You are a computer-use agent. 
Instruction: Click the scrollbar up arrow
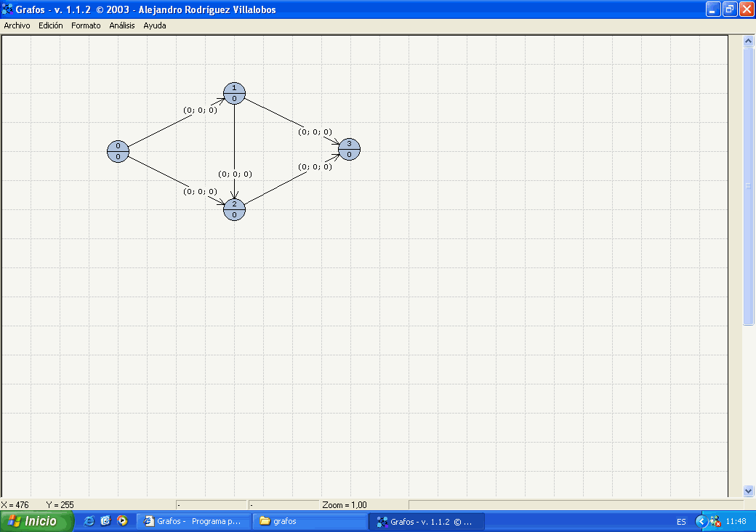coord(749,42)
